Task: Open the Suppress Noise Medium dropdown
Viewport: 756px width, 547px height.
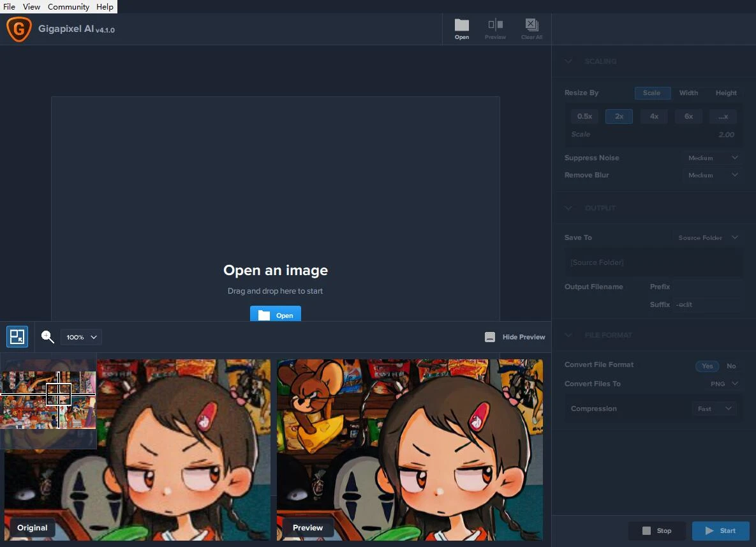Action: (712, 158)
